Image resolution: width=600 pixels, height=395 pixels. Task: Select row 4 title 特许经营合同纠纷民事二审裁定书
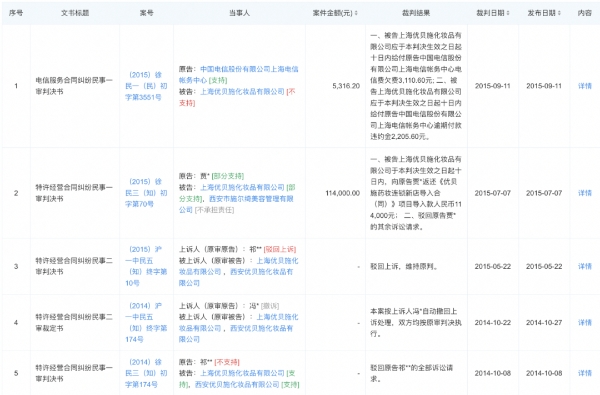74,322
